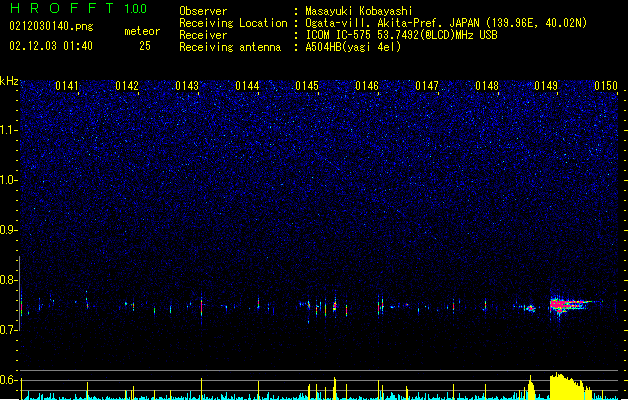Click time marker 0144
The width and height of the screenshot is (629, 400).
[247, 86]
